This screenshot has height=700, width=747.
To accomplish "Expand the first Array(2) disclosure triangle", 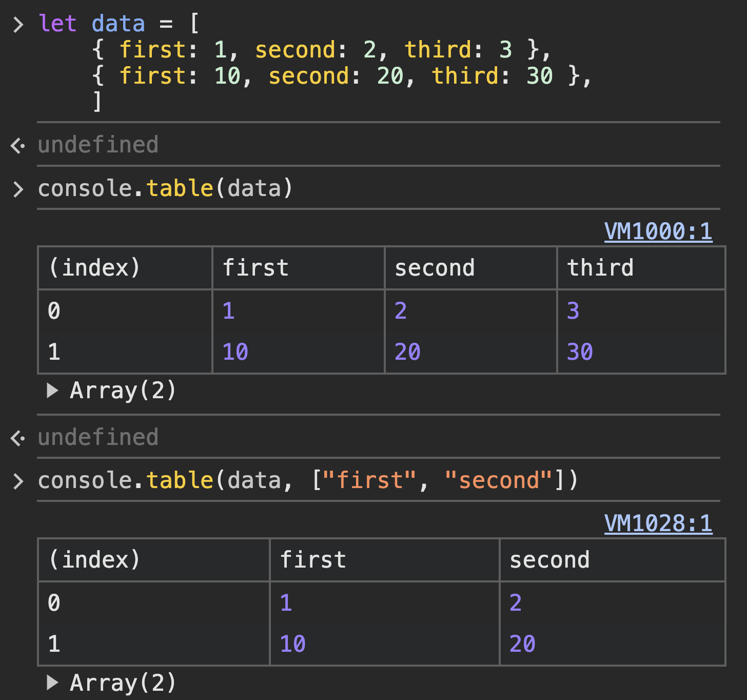I will [52, 391].
